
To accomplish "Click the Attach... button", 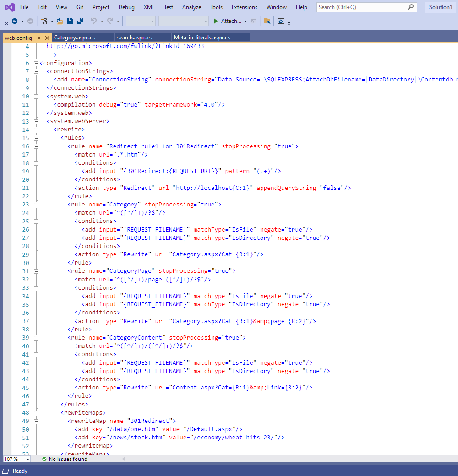I will (x=231, y=21).
